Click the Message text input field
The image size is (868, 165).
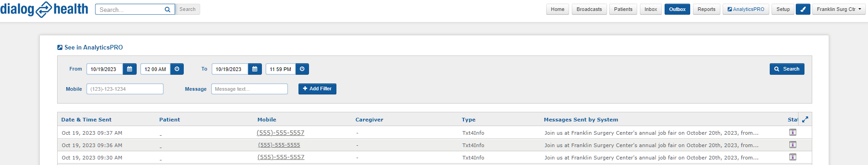pyautogui.click(x=250, y=89)
